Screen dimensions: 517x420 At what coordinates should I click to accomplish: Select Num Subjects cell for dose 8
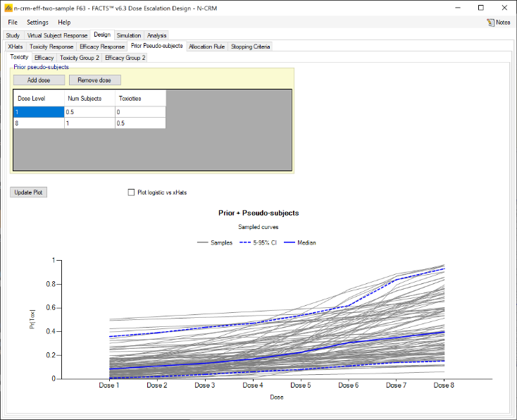[x=89, y=123]
